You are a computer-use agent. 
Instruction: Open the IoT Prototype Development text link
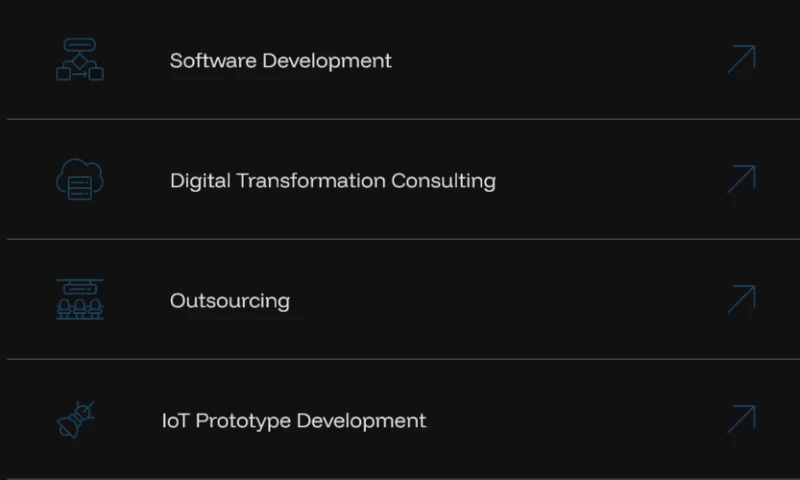(x=293, y=421)
